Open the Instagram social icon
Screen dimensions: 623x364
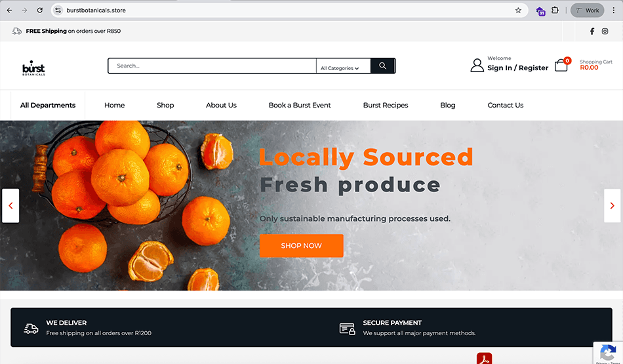point(605,31)
